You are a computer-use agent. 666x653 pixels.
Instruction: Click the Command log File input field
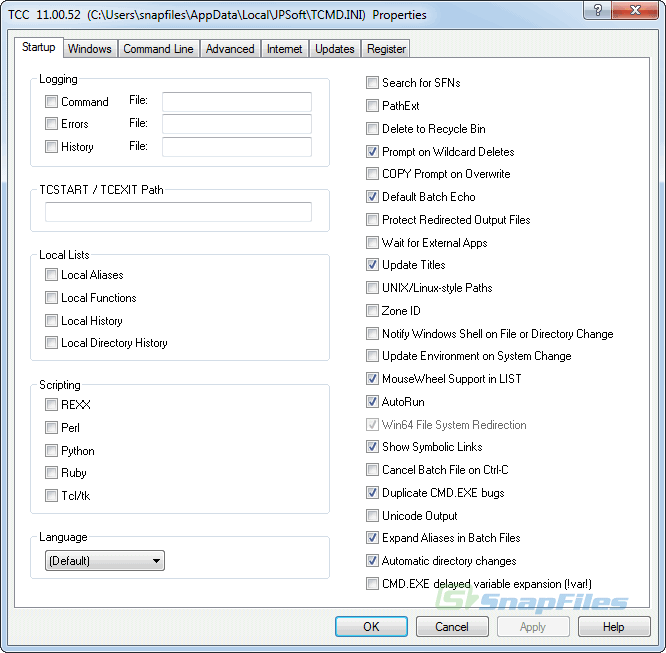click(237, 102)
